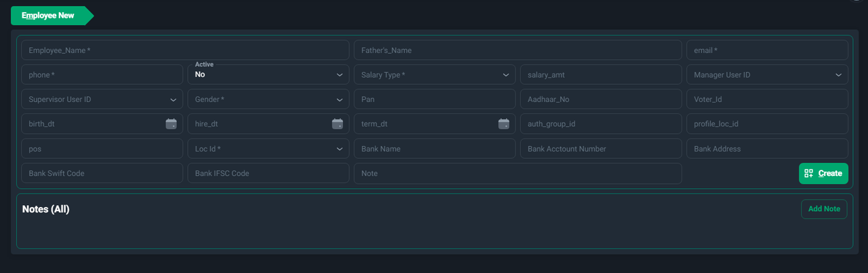The image size is (868, 273).
Task: Open the Manager User ID dropdown
Action: coord(767,75)
